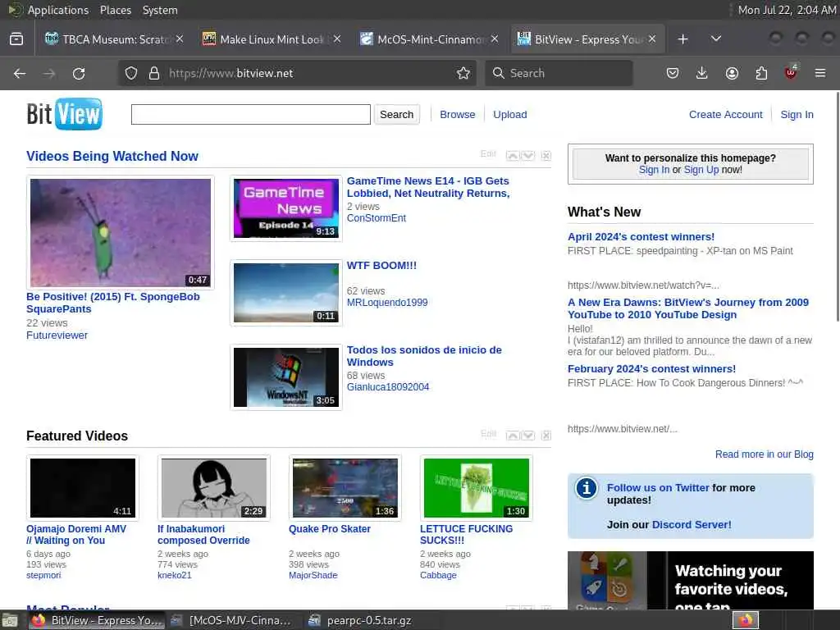Open the LETTUCE green video thumbnail
840x630 pixels.
click(477, 488)
